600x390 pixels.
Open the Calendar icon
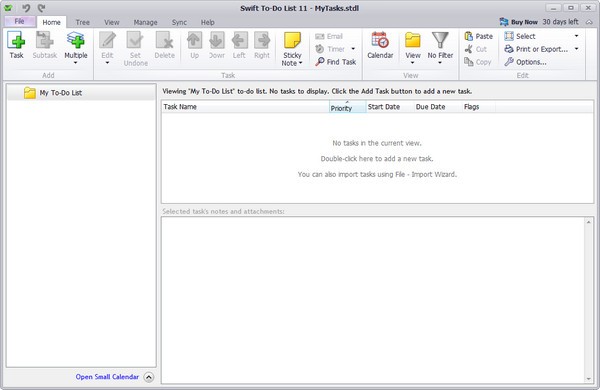click(x=380, y=40)
